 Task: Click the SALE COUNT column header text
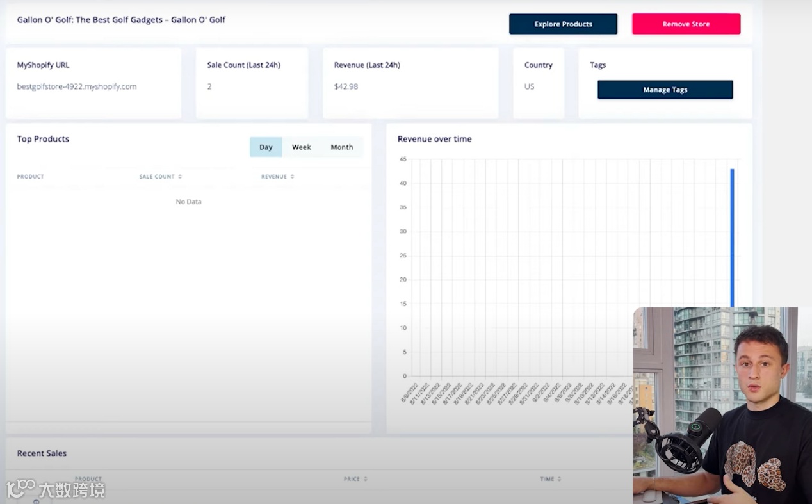157,177
